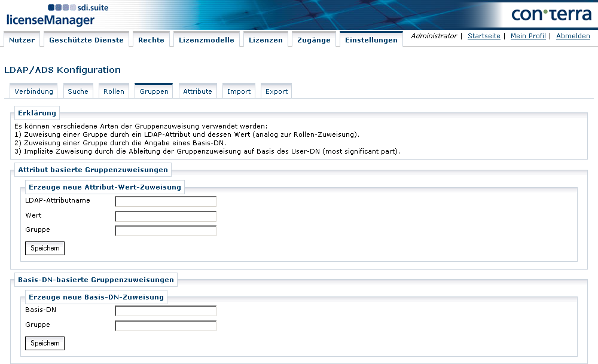
Task: Open the Import sub-tab
Action: coord(238,91)
